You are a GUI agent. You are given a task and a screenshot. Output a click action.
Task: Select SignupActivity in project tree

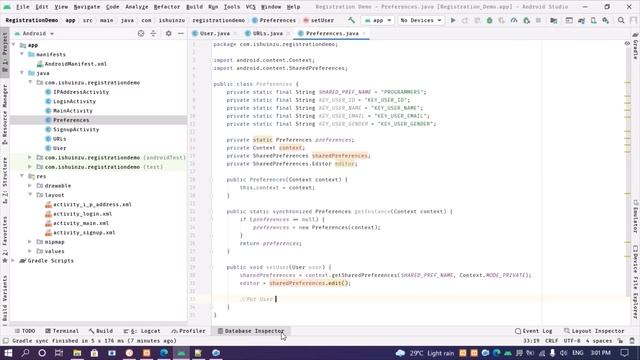pos(72,129)
